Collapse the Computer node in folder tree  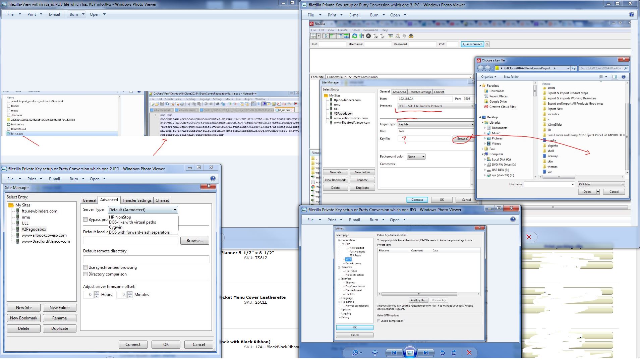pos(482,154)
